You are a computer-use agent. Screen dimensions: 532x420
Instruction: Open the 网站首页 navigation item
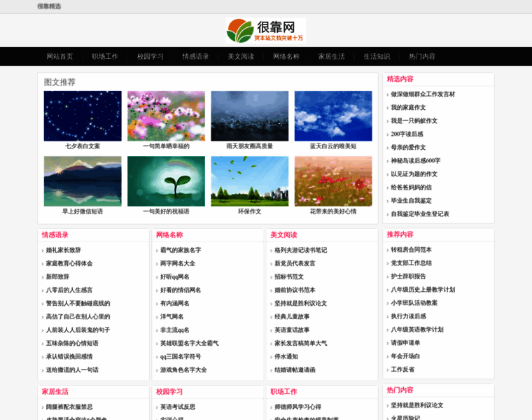[59, 56]
